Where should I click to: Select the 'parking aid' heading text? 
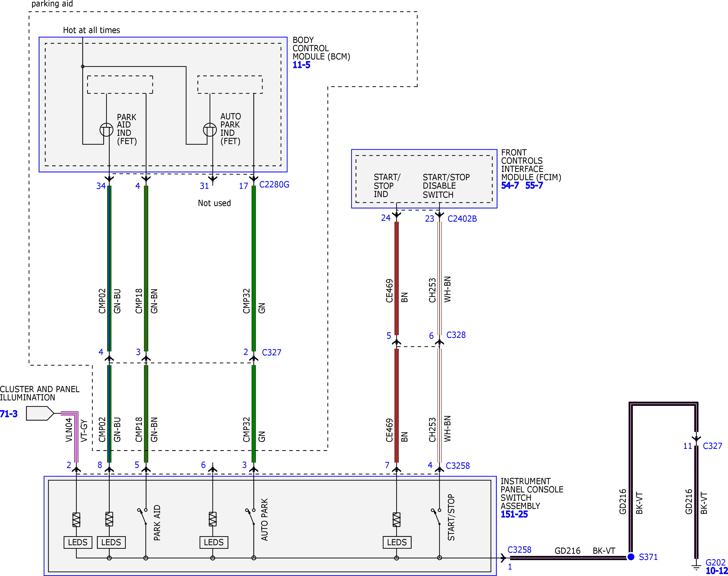pos(52,4)
